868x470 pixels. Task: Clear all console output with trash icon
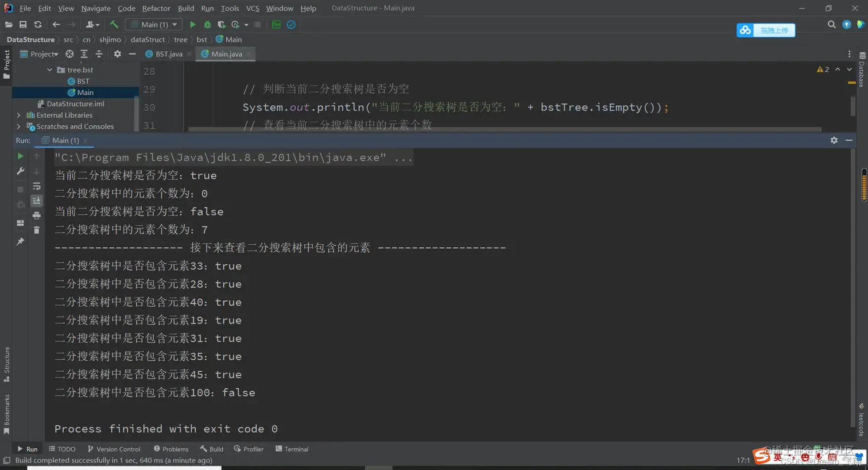[36, 229]
